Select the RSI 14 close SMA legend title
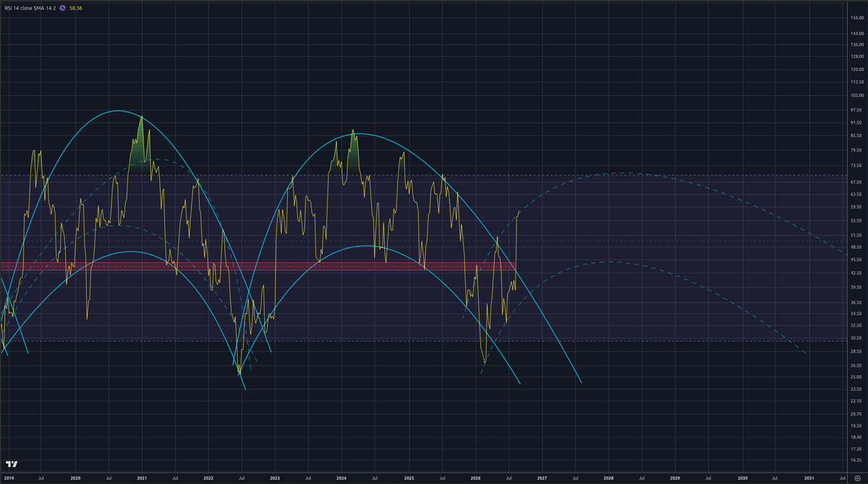868x484 pixels. pyautogui.click(x=30, y=8)
